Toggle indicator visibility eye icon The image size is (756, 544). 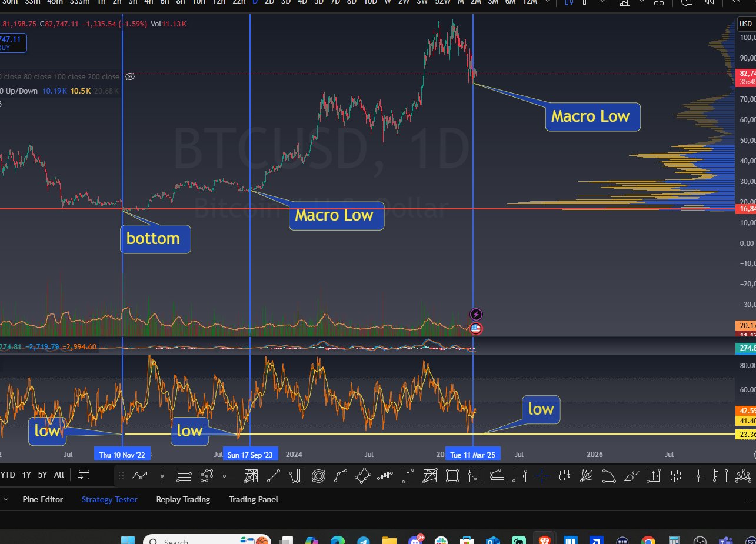[131, 76]
